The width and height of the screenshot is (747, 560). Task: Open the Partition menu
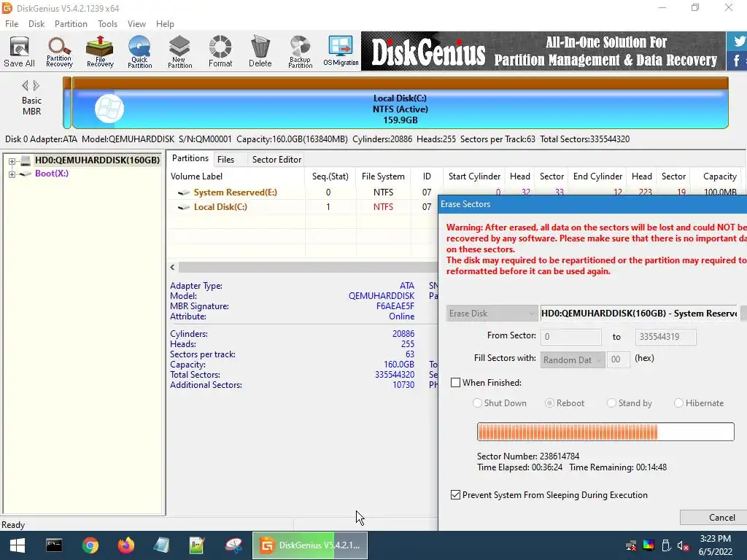pos(71,24)
